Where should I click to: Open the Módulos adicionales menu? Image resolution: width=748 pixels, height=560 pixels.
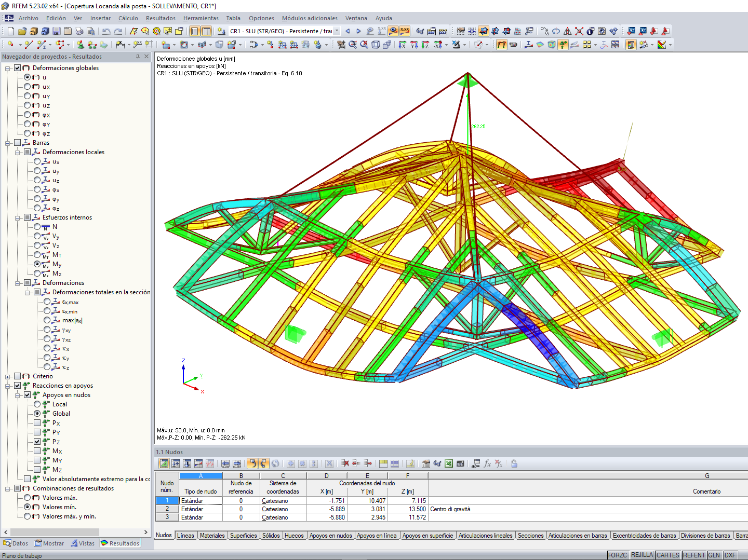309,18
